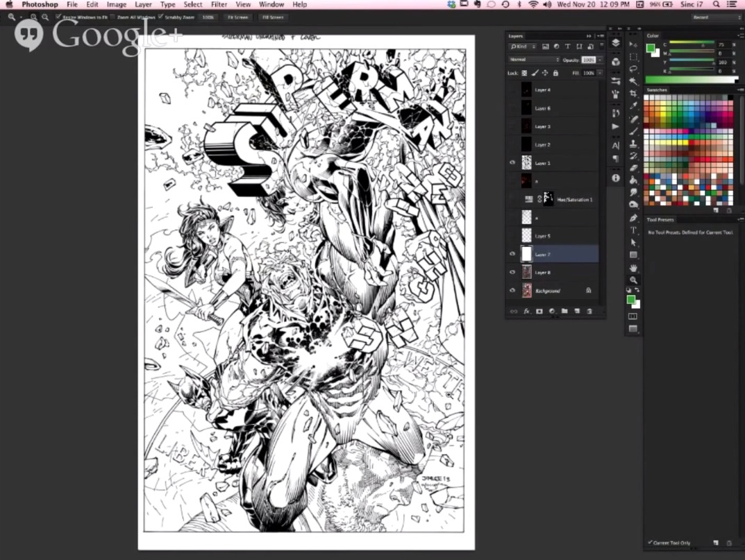Viewport: 745px width, 560px height.
Task: Select the Smudge tool
Action: 633,192
